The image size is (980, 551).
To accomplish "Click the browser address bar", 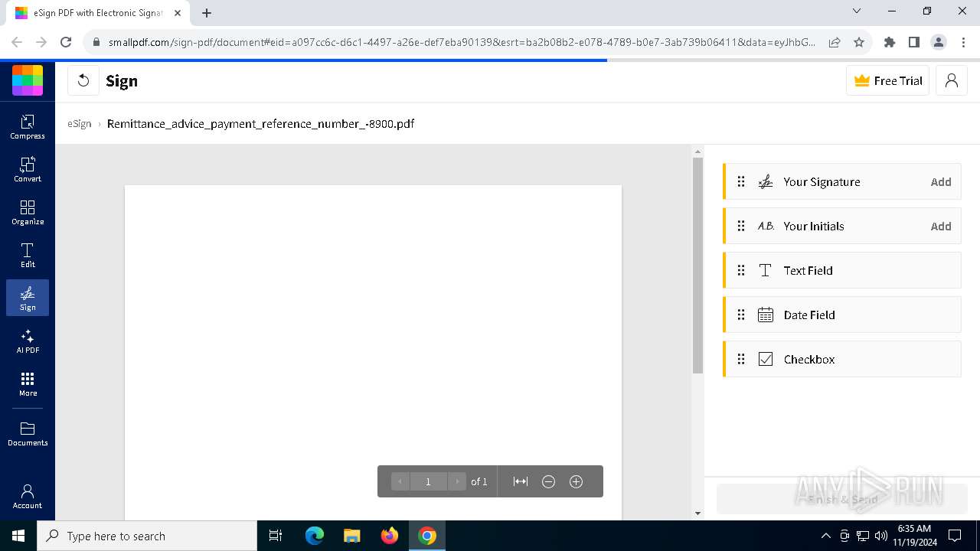I will [x=462, y=43].
